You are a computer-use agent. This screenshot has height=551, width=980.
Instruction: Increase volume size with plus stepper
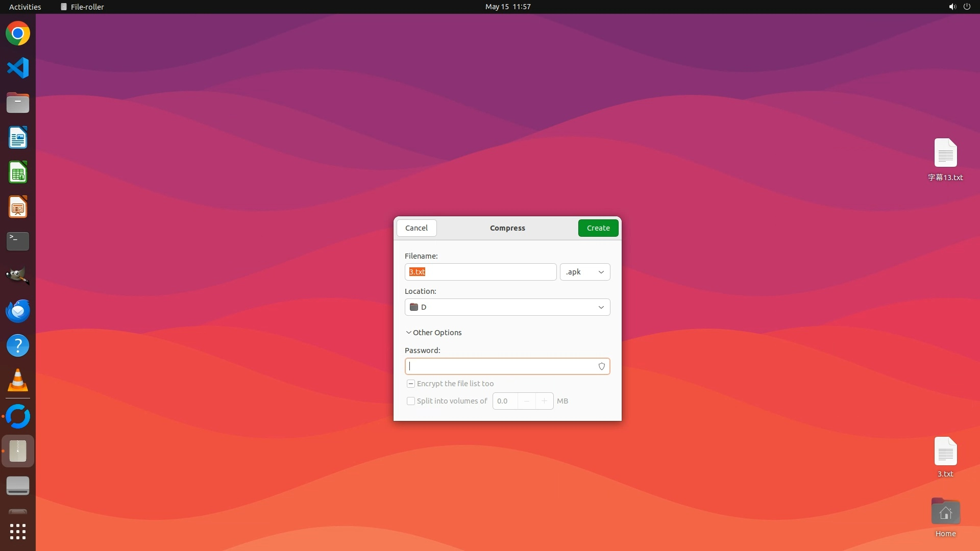tap(544, 401)
